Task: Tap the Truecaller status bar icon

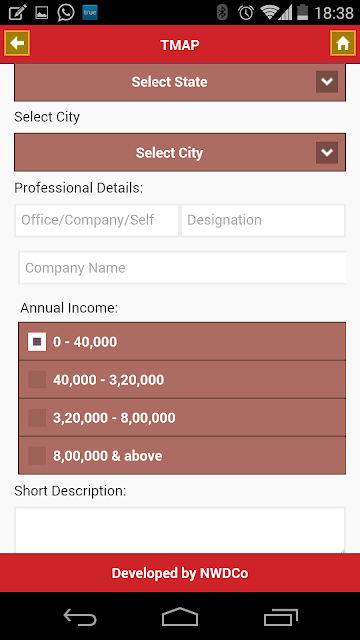Action: click(89, 13)
